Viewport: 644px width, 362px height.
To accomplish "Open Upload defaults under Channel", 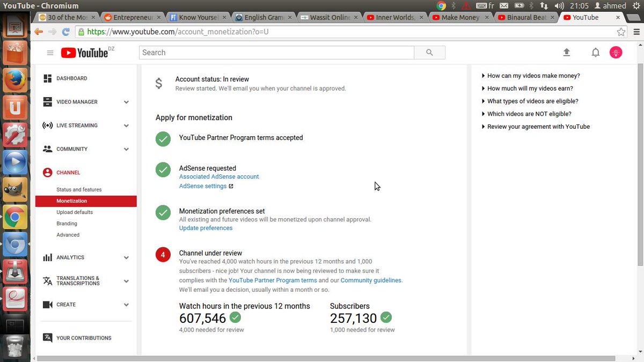I will point(75,212).
